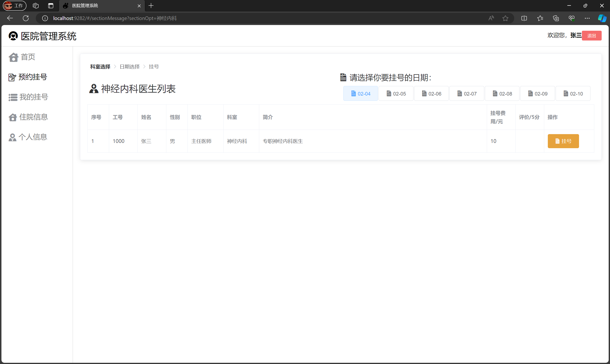This screenshot has width=610, height=364.
Task: Select the 02-04 date option
Action: tap(360, 94)
